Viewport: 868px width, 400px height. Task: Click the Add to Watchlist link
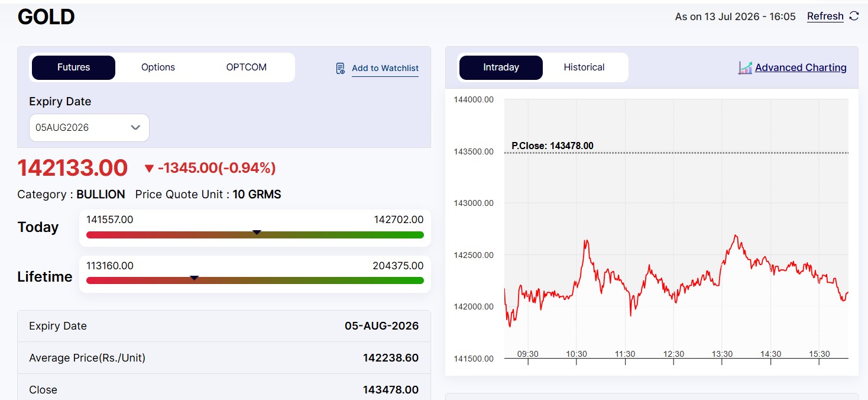tap(385, 68)
